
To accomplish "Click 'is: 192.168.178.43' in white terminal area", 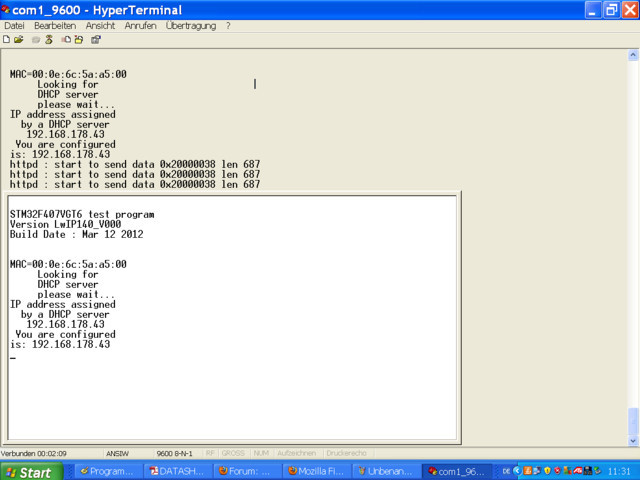I will point(60,344).
